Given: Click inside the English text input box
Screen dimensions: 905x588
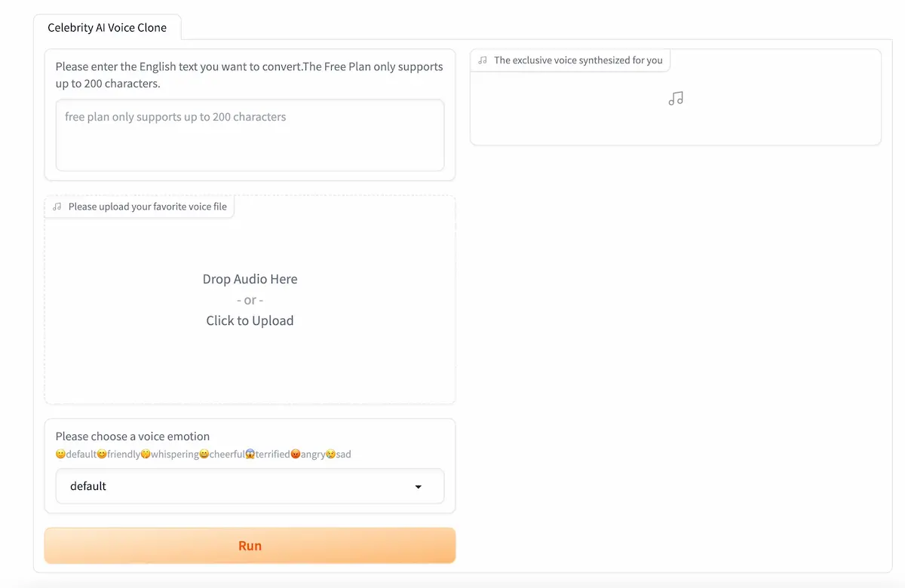Looking at the screenshot, I should tap(250, 136).
